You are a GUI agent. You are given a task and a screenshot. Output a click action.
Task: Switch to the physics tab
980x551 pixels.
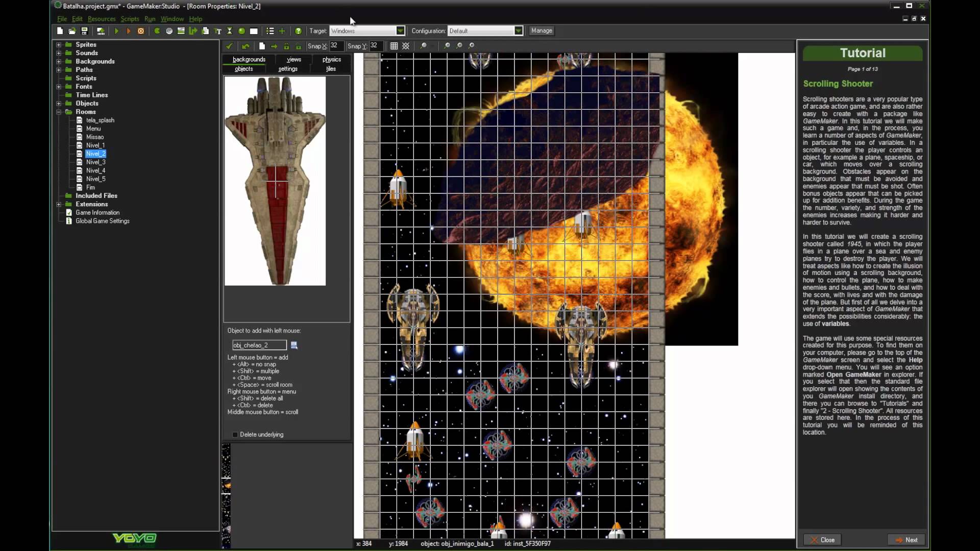tap(332, 59)
